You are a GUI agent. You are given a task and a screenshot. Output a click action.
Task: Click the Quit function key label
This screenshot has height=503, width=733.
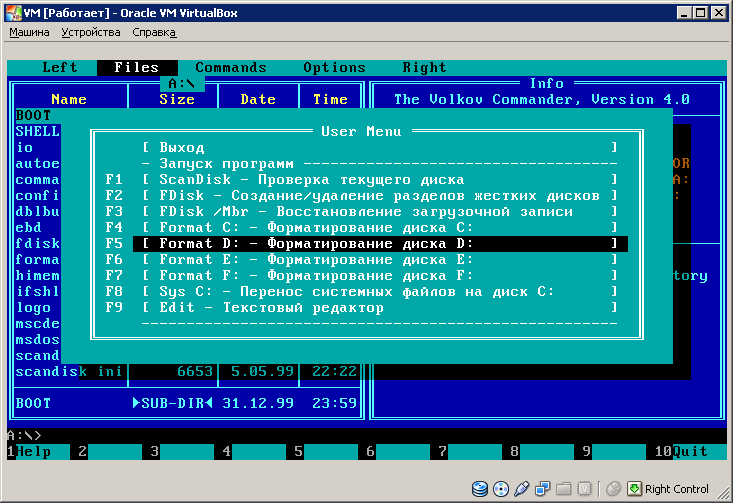tap(690, 452)
